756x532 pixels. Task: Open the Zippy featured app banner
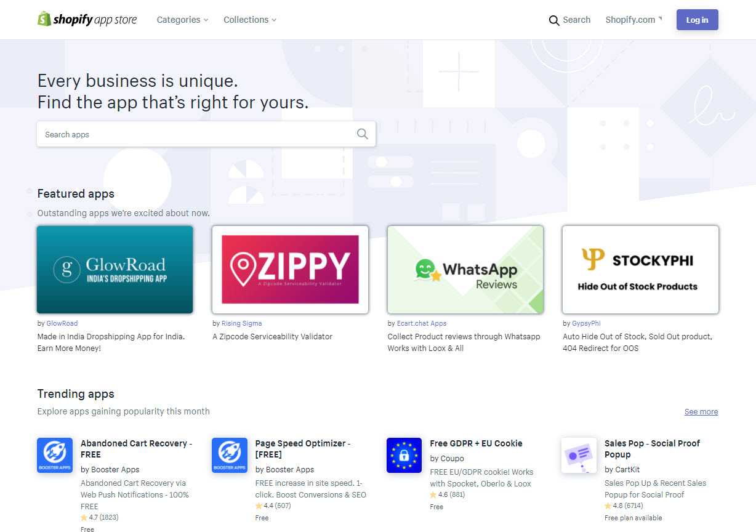coord(290,270)
